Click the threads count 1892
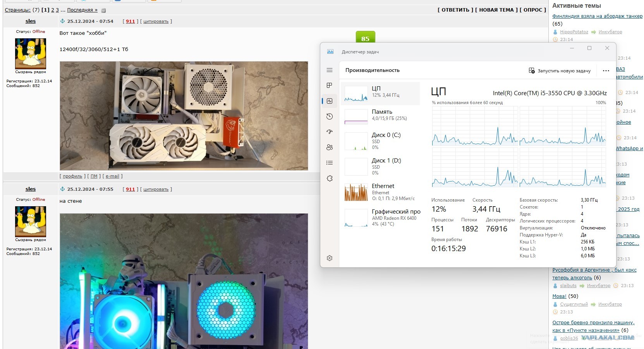The width and height of the screenshot is (644, 349). (470, 229)
